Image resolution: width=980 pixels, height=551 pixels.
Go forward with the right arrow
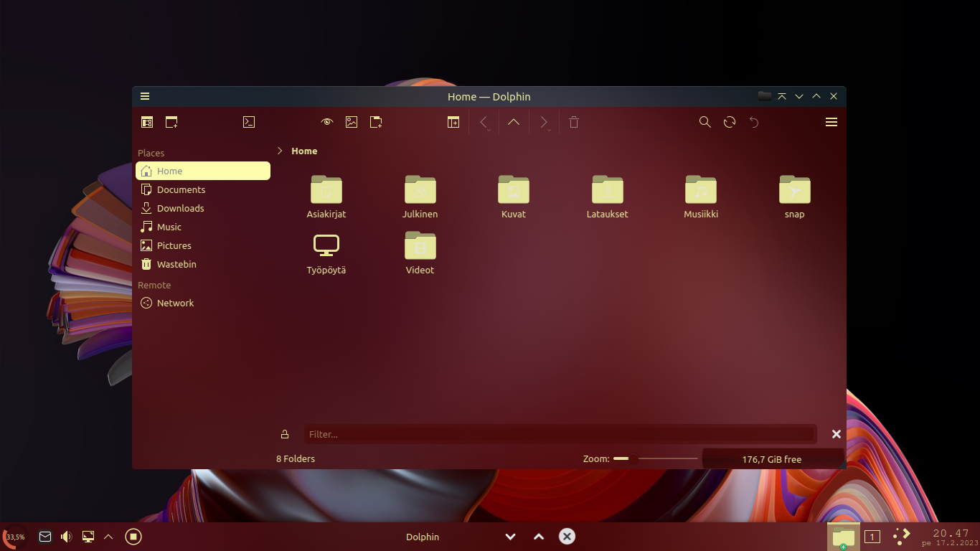[544, 122]
